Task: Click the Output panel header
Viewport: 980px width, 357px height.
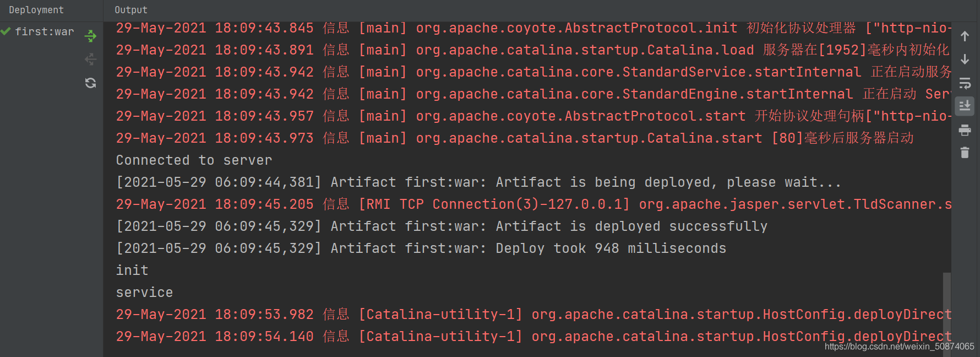Action: point(131,10)
